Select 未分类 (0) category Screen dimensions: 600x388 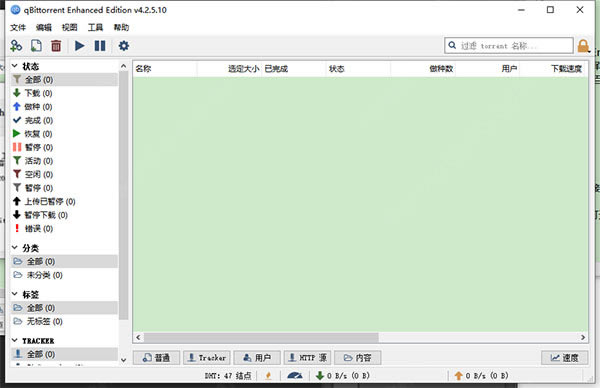pos(64,275)
